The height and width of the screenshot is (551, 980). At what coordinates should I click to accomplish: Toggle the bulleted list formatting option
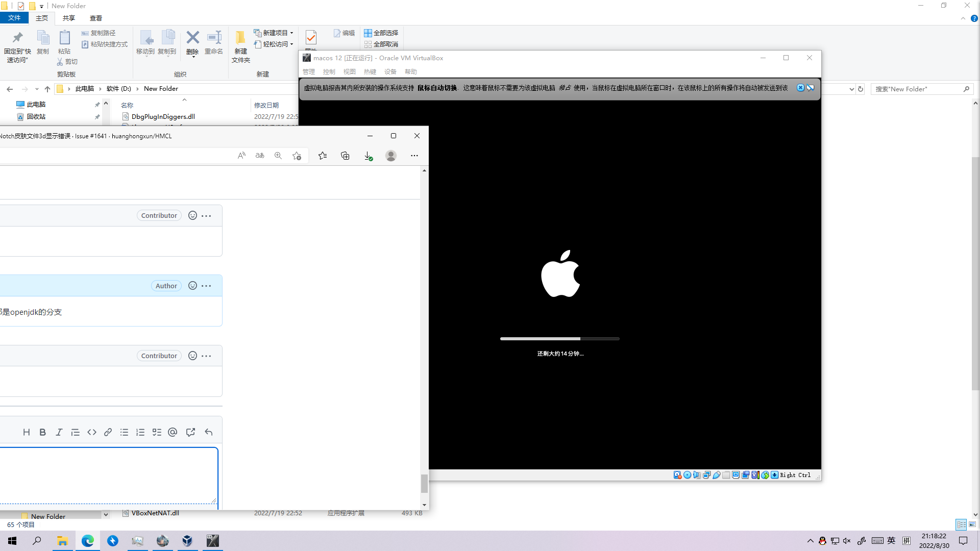[x=124, y=432]
